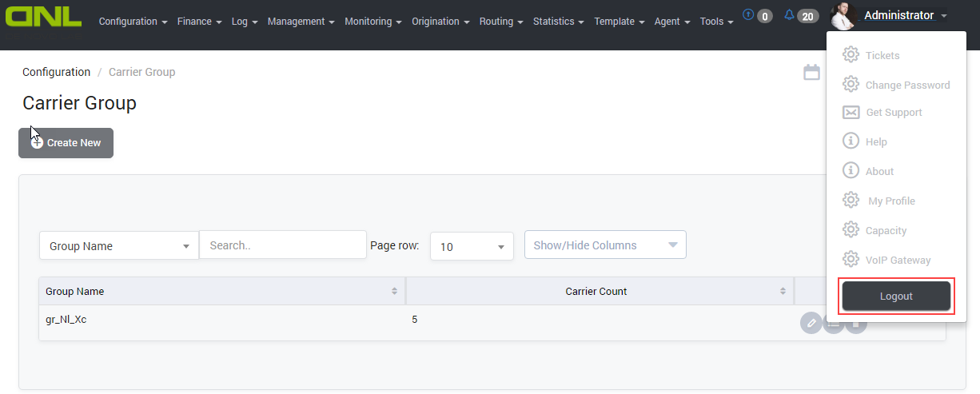Click the calendar icon near the breadcrumb

[x=811, y=73]
